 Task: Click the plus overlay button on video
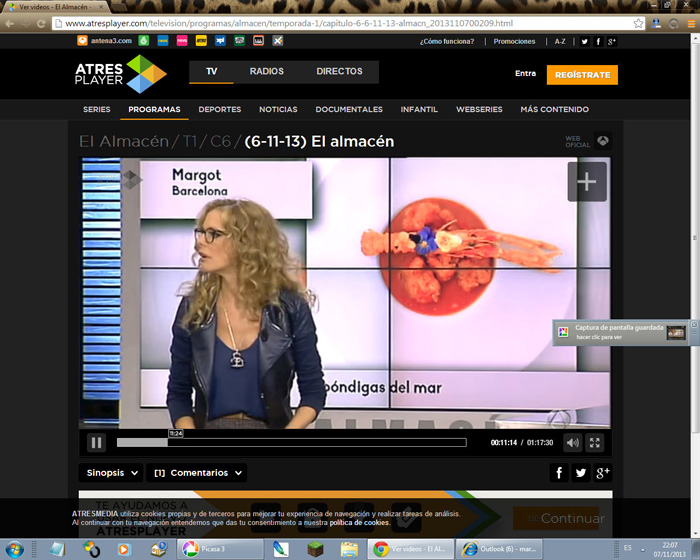tap(587, 182)
